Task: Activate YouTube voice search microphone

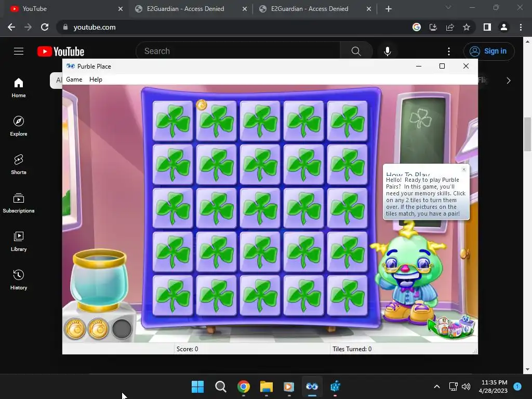Action: point(387,51)
